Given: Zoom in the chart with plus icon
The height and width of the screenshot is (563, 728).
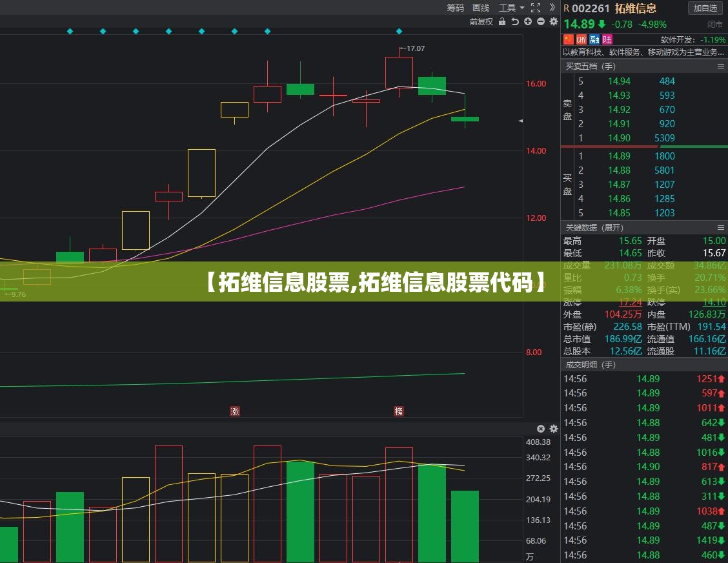Looking at the screenshot, I should pos(528,21).
